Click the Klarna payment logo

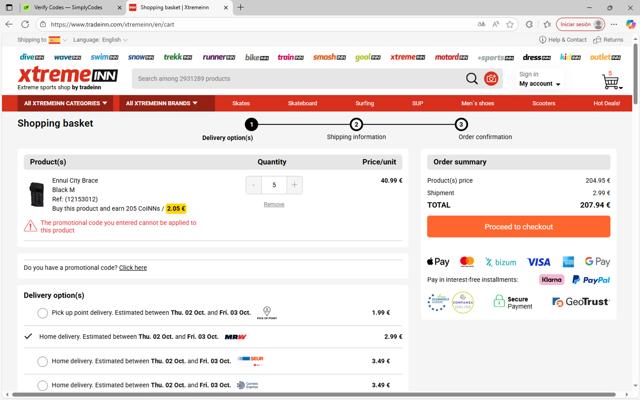(x=551, y=280)
